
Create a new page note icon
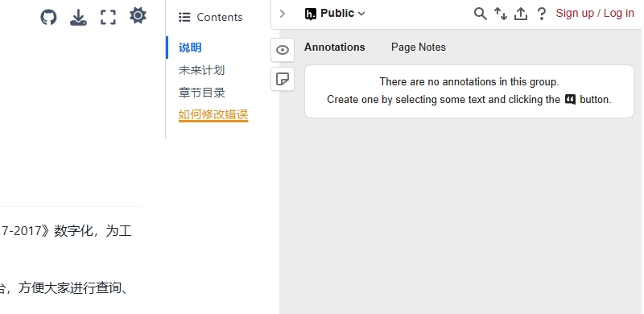[283, 79]
